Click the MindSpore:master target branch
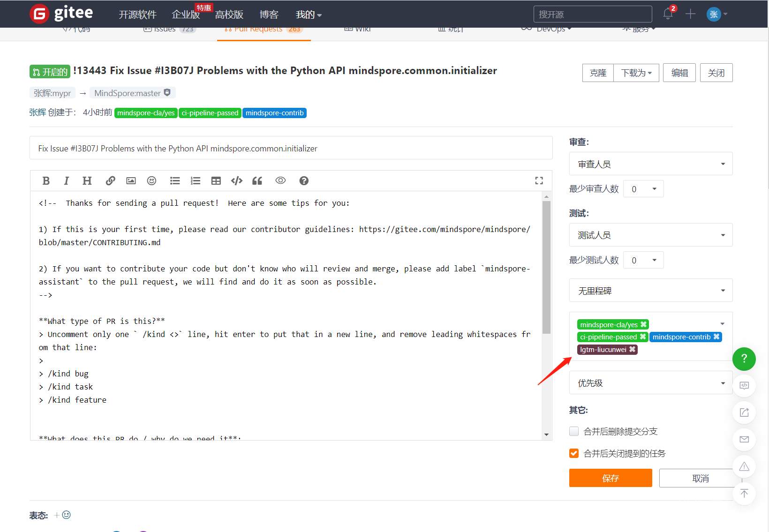 pyautogui.click(x=133, y=93)
